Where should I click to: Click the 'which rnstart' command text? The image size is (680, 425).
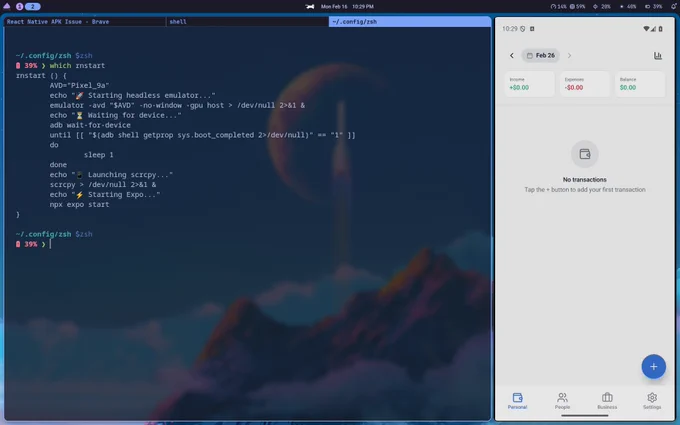pos(77,65)
